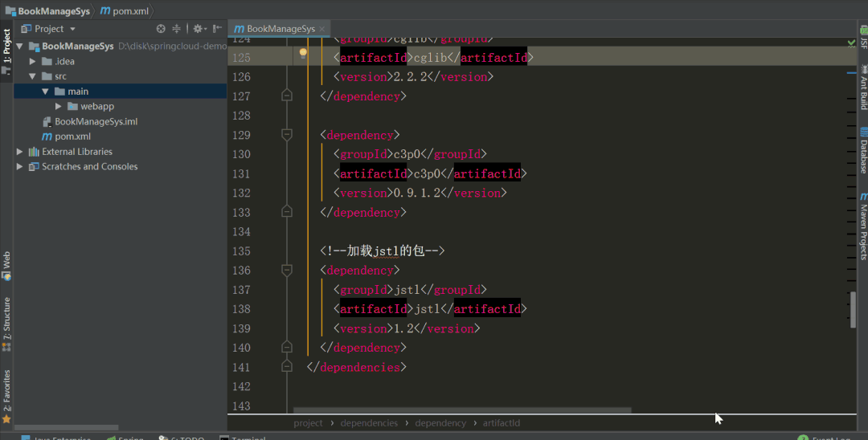The height and width of the screenshot is (440, 868).
Task: Click the editor horizontal scrollbar thumb
Action: (462, 410)
